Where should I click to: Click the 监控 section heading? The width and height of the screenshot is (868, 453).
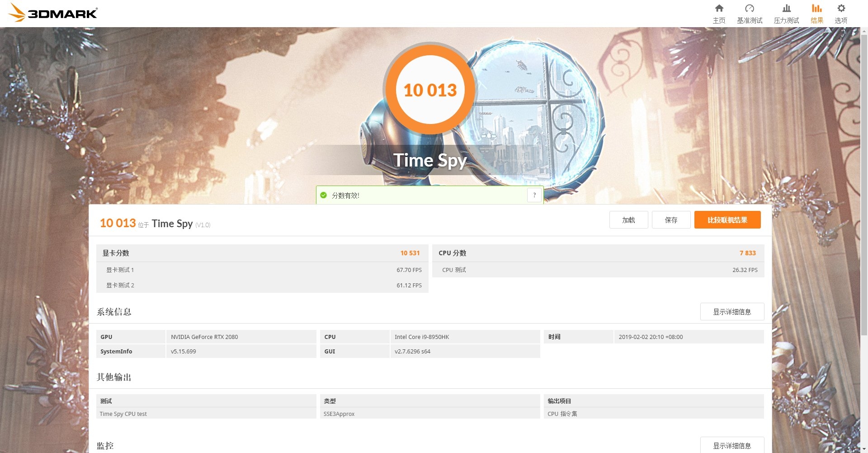(x=105, y=446)
